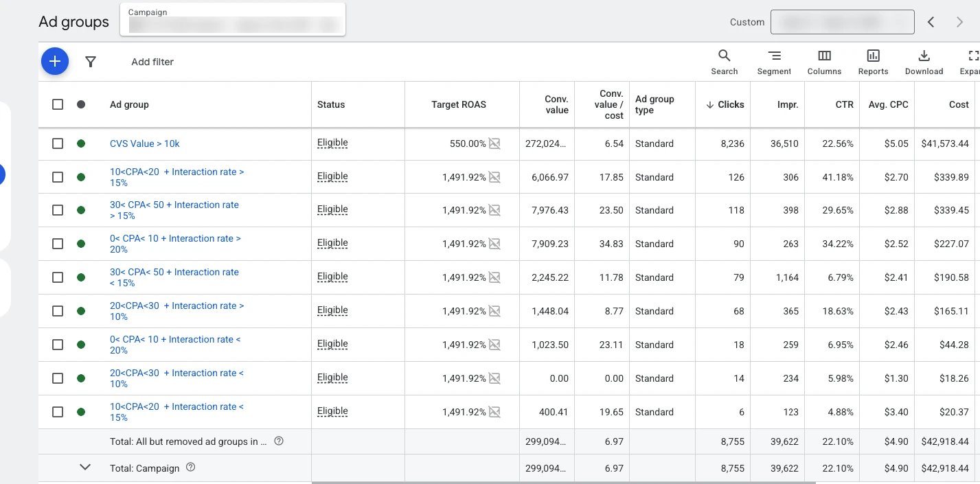Screen dimensions: 980x484
Task: Sort by Avg. CPC column header
Action: click(x=888, y=104)
